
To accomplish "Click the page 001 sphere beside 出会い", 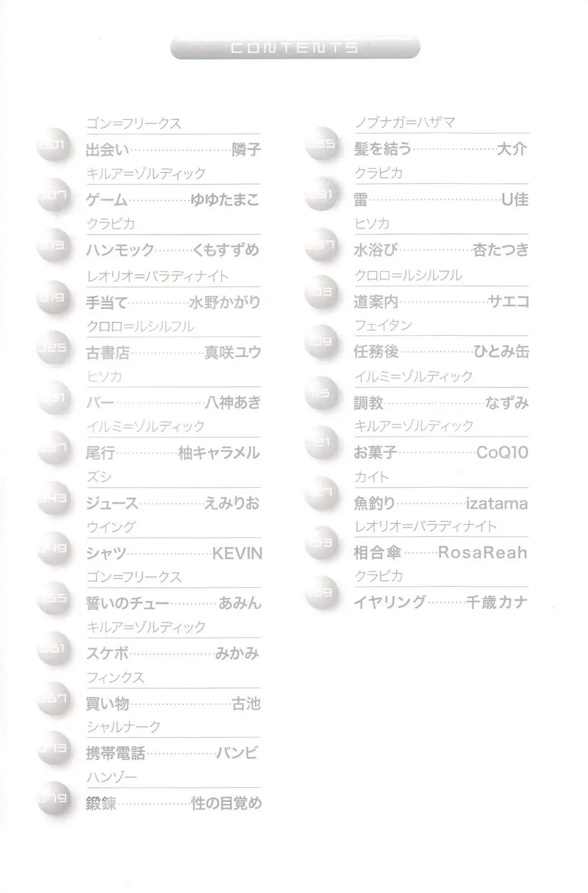I will tap(53, 147).
